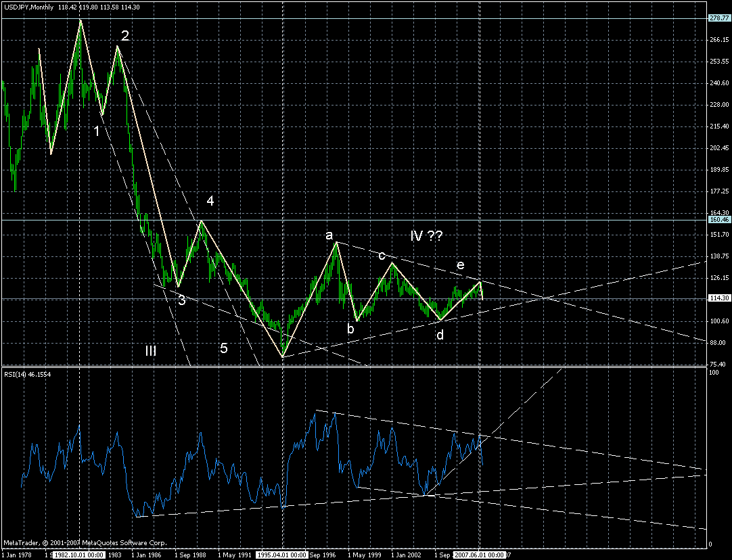Select the triangle label 'b'
This screenshot has height=560, width=732.
(x=350, y=329)
